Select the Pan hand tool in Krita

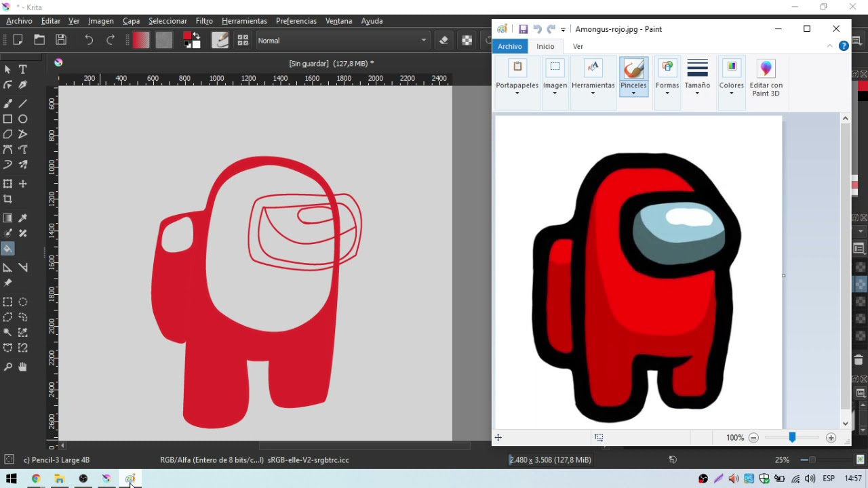(23, 367)
